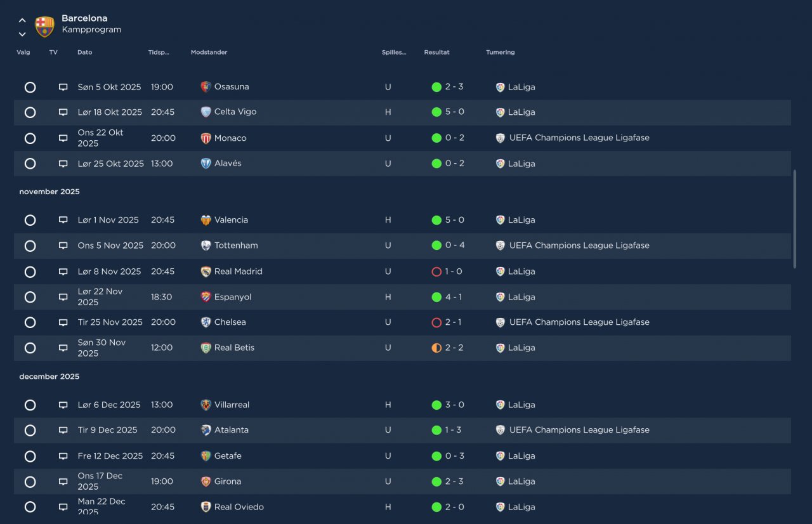Click the Kampprogram subtitle
The image size is (812, 524).
(x=91, y=30)
